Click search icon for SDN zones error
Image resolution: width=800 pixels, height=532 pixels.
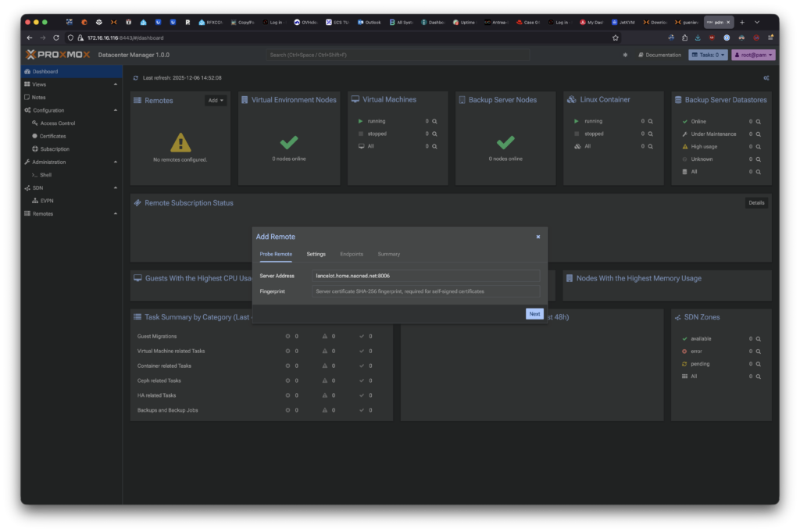758,352
